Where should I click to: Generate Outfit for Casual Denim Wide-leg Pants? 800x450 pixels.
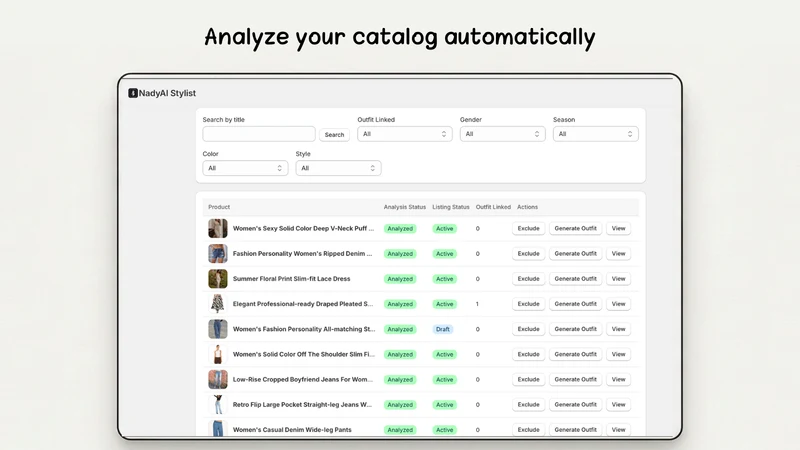click(576, 430)
